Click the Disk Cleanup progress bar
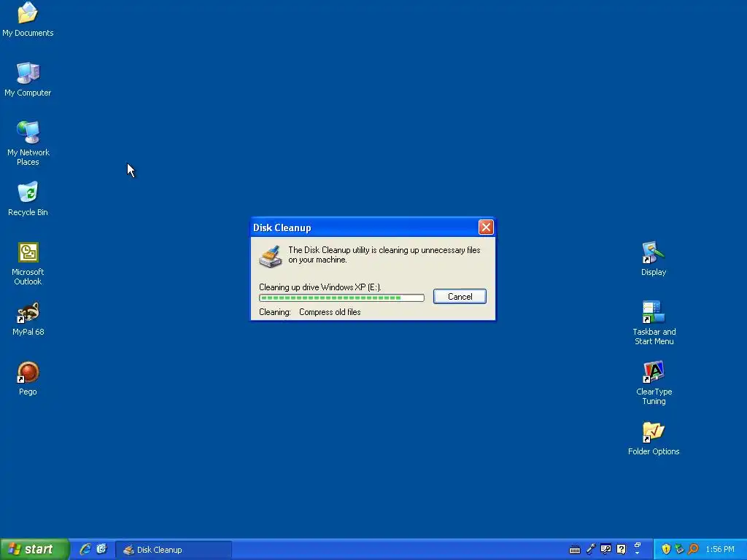The image size is (747, 560). [x=341, y=297]
